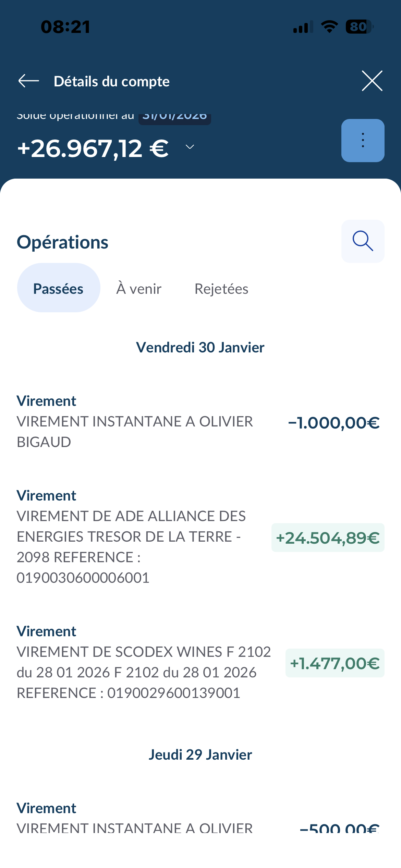The width and height of the screenshot is (401, 868).
Task: Tap the +24.504,89€ amount badge
Action: pos(328,538)
